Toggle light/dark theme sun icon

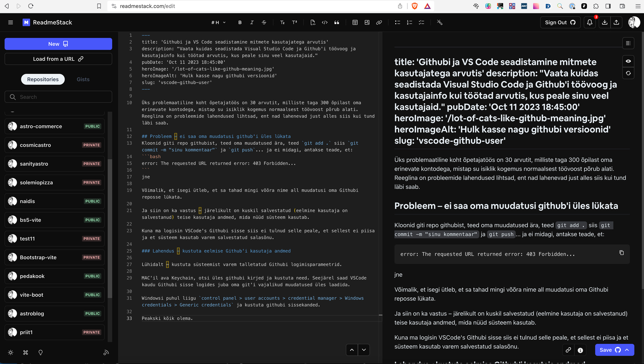click(x=11, y=352)
